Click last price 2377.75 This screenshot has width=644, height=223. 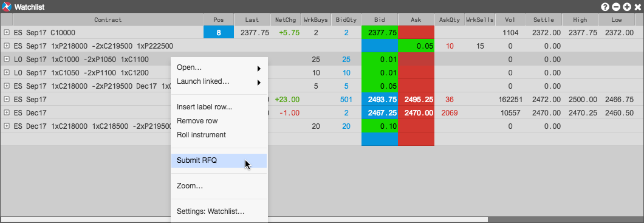click(255, 32)
